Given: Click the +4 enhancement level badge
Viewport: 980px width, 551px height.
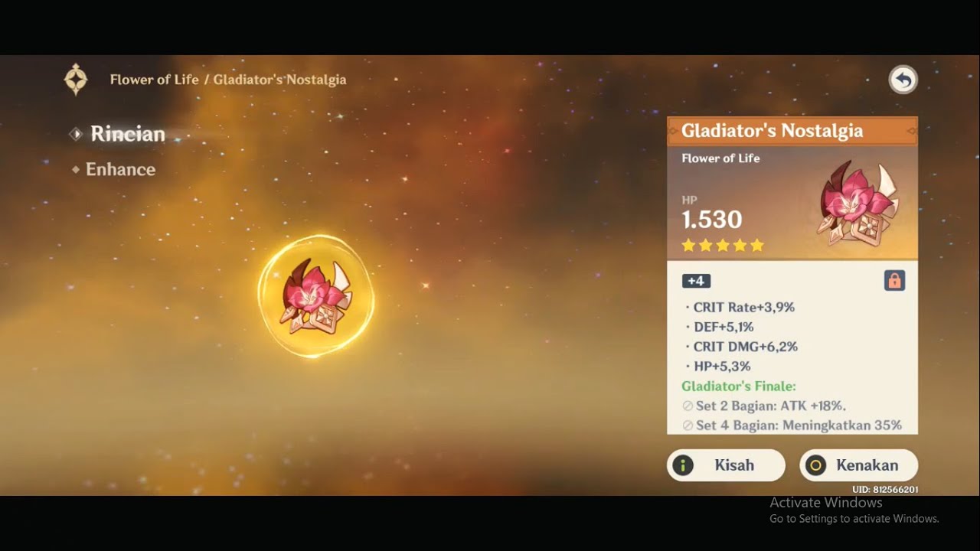Looking at the screenshot, I should [x=695, y=281].
